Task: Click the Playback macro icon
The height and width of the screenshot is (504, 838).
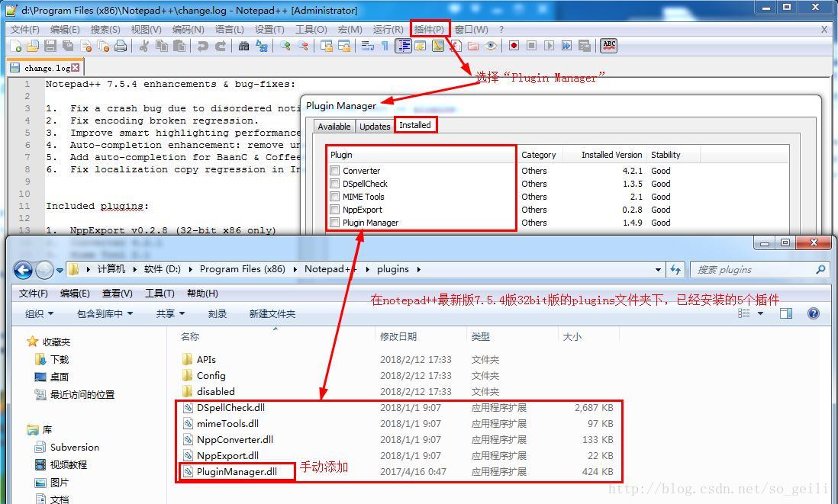Action: [549, 46]
